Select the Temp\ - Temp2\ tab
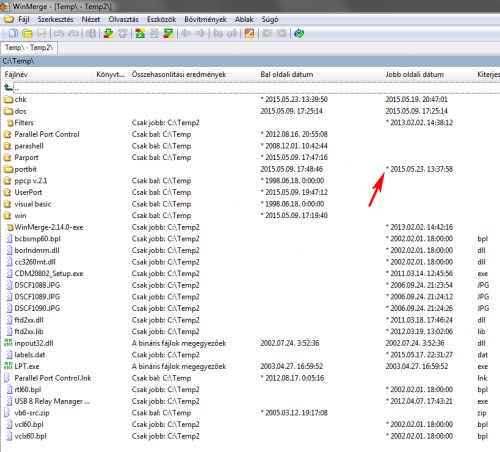This screenshot has width=500, height=452. (29, 48)
